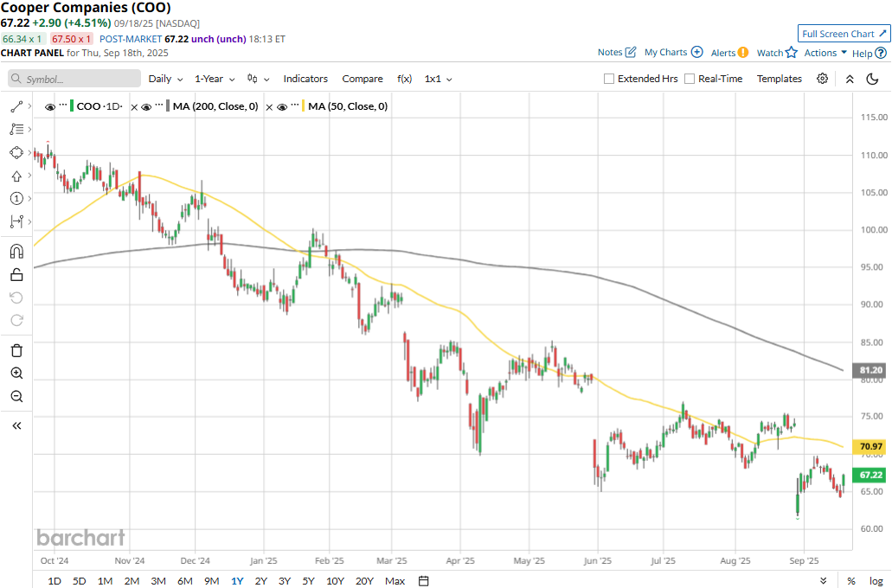
Task: Open the My Charts link
Action: (674, 53)
